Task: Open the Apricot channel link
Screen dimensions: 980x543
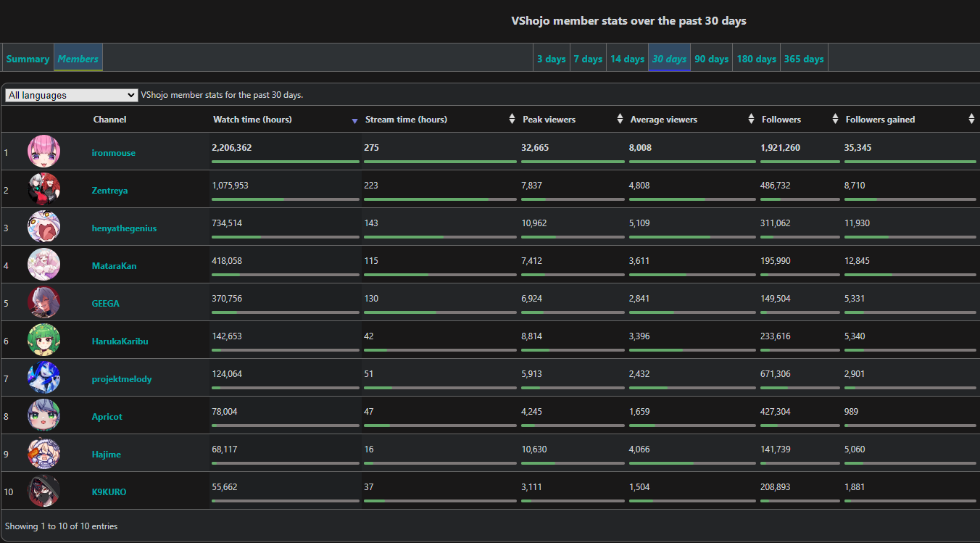Action: pos(107,417)
